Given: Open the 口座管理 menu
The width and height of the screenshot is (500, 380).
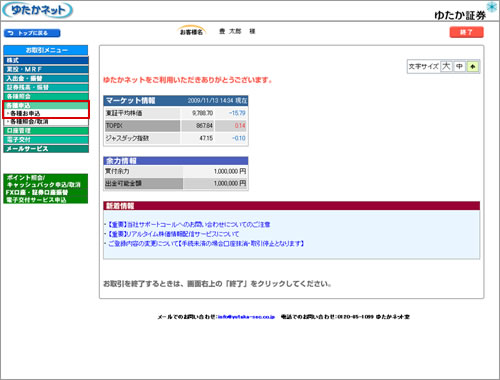Looking at the screenshot, I should 46,131.
